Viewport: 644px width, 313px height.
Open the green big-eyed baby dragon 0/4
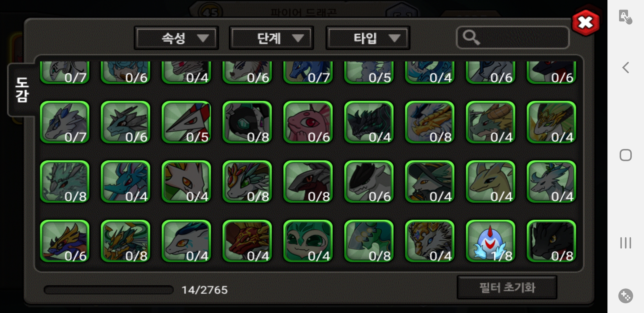[308, 241]
